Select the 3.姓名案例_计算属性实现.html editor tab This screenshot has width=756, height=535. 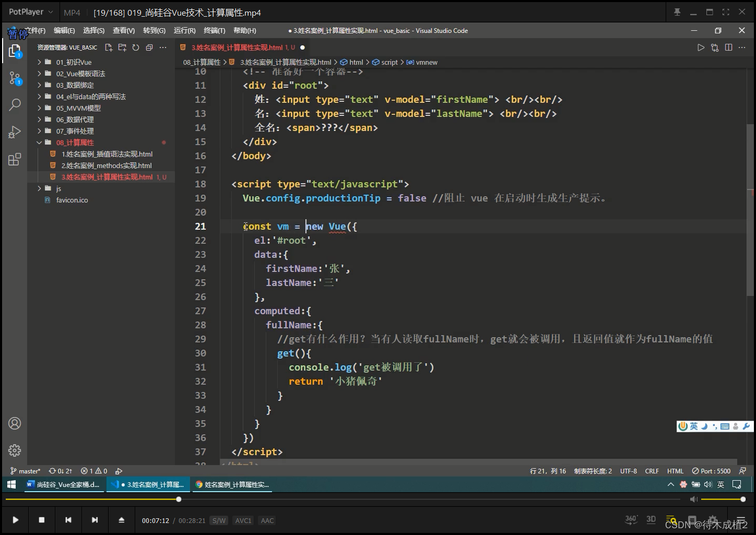click(243, 47)
